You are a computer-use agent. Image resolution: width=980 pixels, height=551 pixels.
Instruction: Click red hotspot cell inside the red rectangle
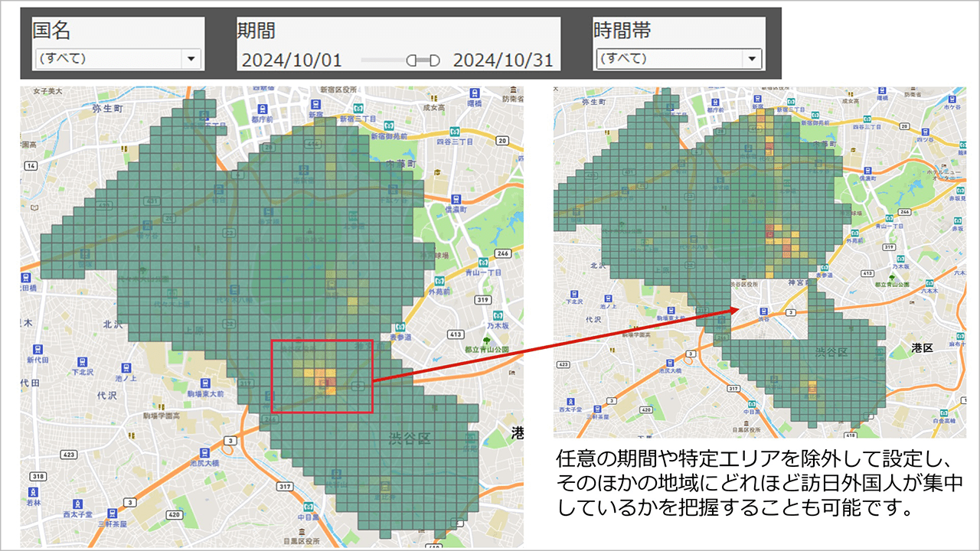pos(324,382)
